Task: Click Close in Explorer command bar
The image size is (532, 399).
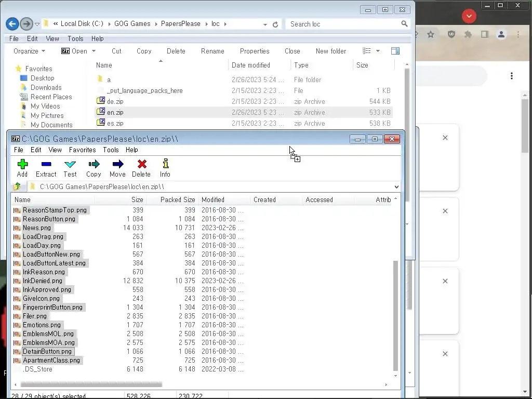Action: (x=292, y=51)
